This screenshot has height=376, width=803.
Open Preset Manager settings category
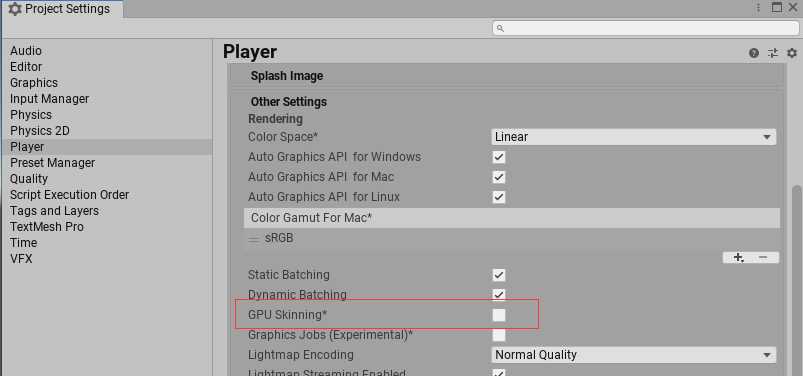coord(52,162)
